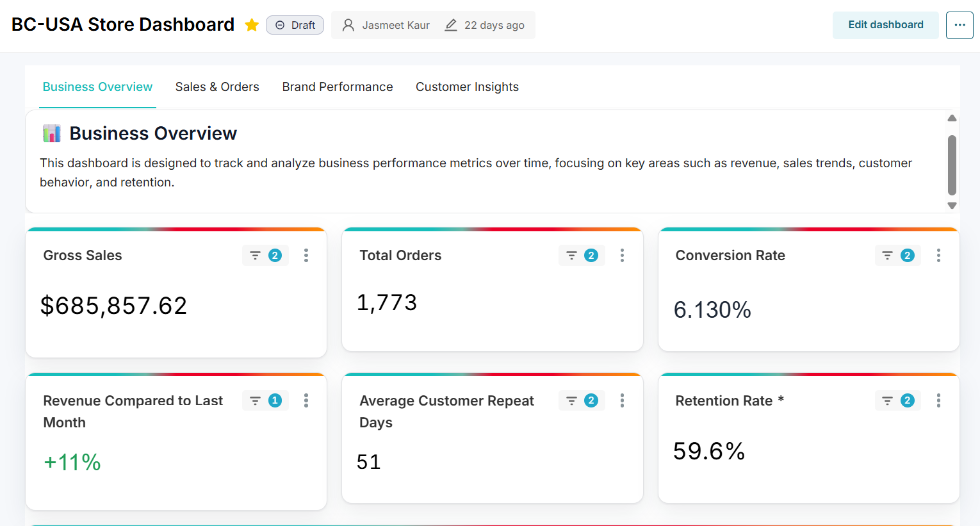The width and height of the screenshot is (980, 526).
Task: Open the Retention Rate card kebab menu
Action: (938, 400)
